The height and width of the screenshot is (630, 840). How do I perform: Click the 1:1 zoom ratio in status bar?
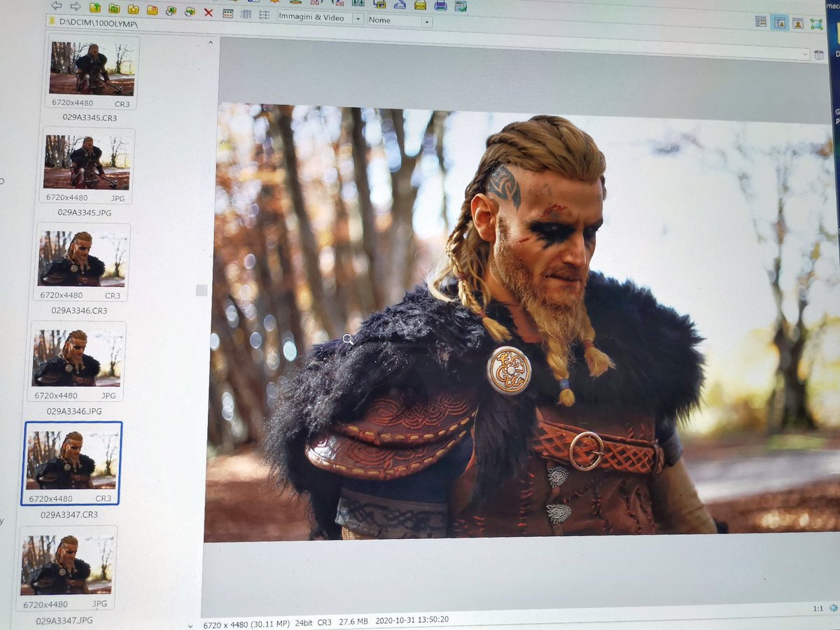tap(818, 609)
